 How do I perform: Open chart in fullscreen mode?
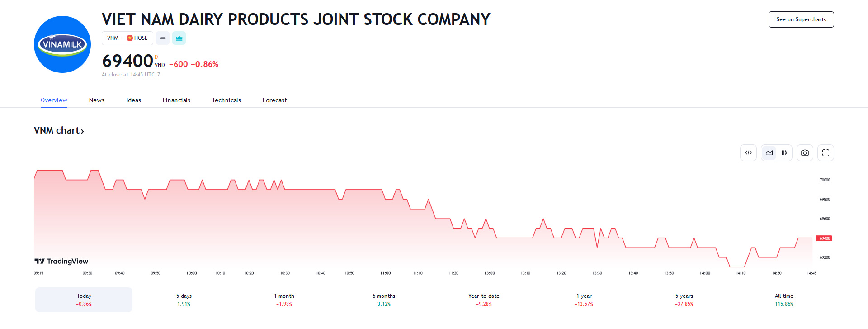coord(826,153)
